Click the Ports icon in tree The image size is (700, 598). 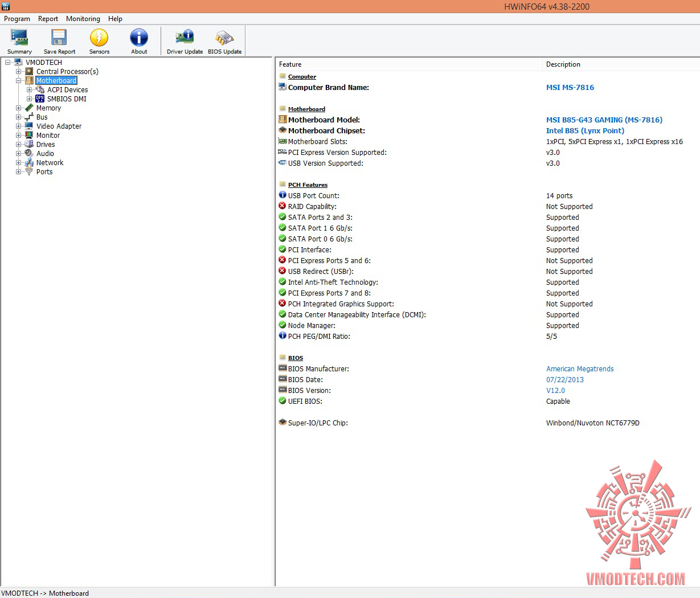29,172
